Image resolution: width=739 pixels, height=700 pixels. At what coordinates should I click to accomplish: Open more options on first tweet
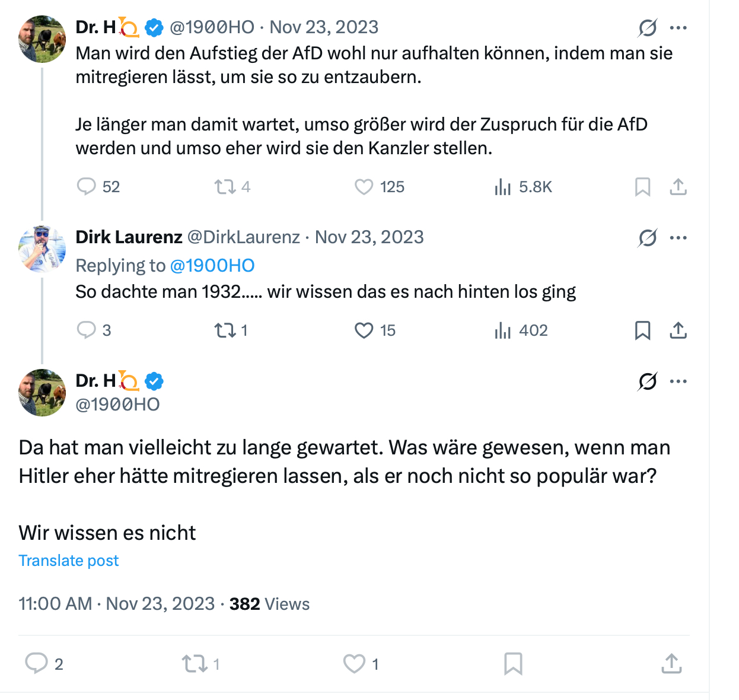point(678,27)
